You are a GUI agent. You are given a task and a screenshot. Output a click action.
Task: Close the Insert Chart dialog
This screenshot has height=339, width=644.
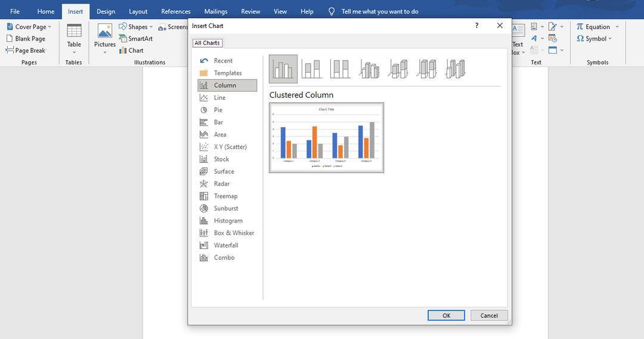(500, 26)
